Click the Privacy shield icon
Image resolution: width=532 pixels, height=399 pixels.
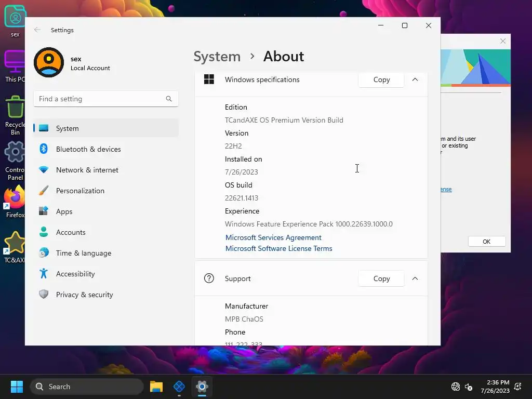[44, 294]
